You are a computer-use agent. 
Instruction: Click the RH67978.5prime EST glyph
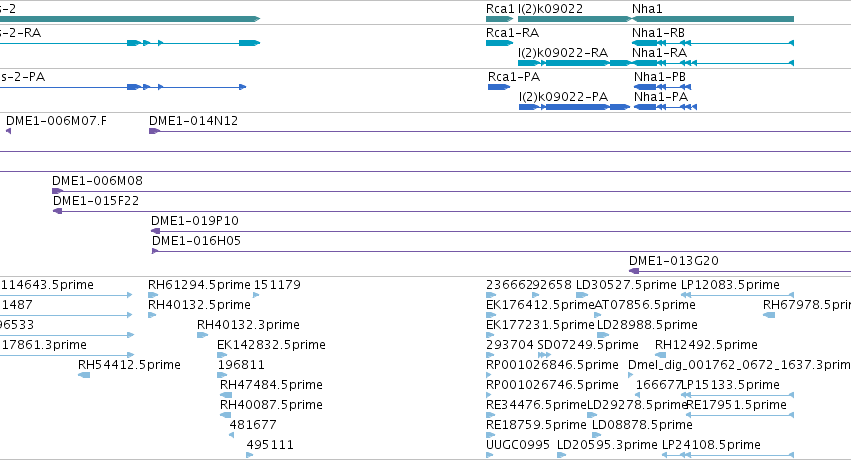point(769,315)
